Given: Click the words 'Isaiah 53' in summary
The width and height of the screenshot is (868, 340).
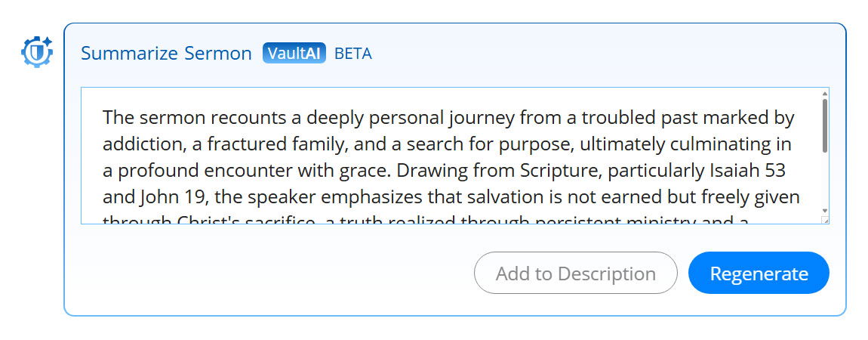Looking at the screenshot, I should coord(747,171).
